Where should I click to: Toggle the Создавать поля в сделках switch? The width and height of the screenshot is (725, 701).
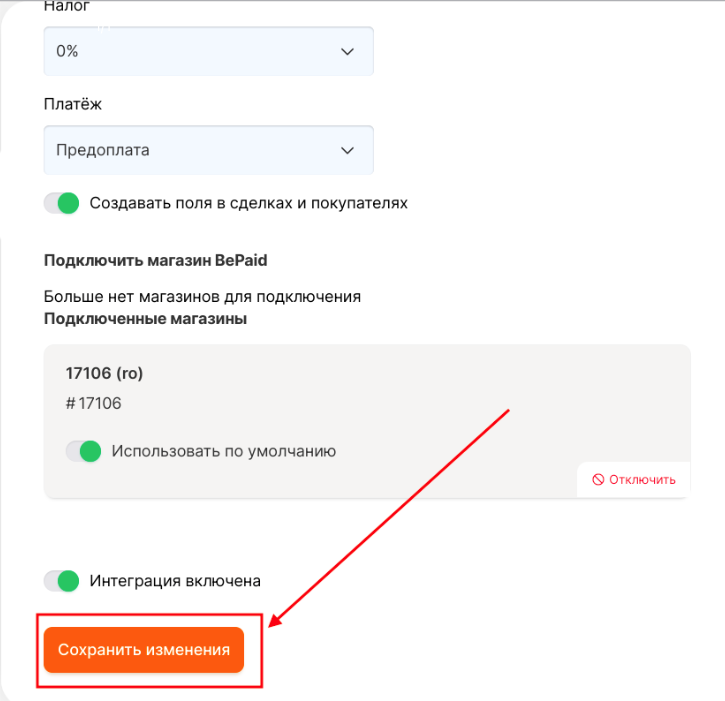[x=61, y=203]
